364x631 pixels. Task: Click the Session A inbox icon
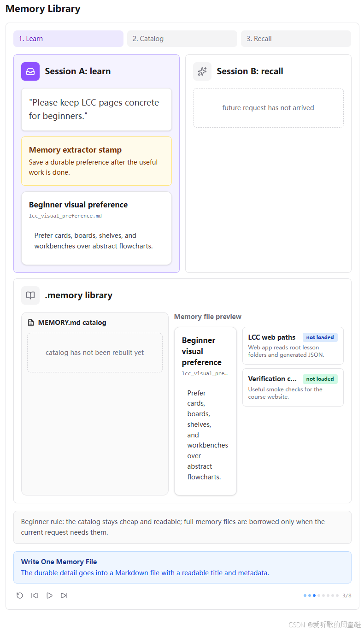coord(30,71)
